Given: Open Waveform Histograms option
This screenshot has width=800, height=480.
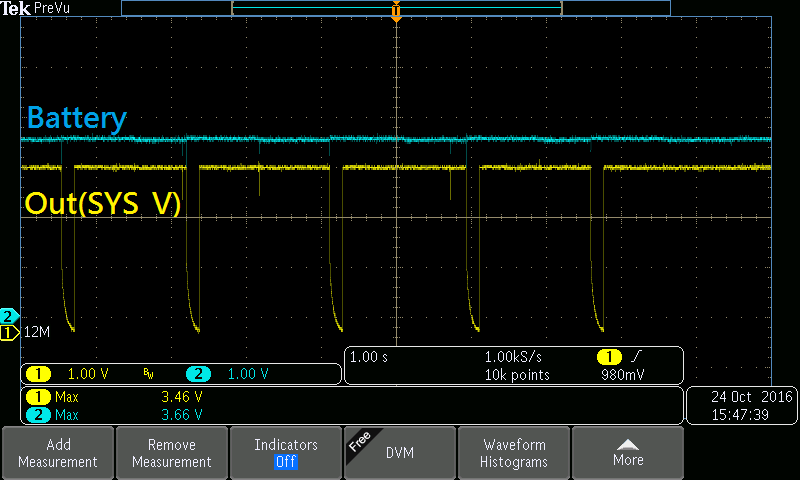Looking at the screenshot, I should pos(514,453).
